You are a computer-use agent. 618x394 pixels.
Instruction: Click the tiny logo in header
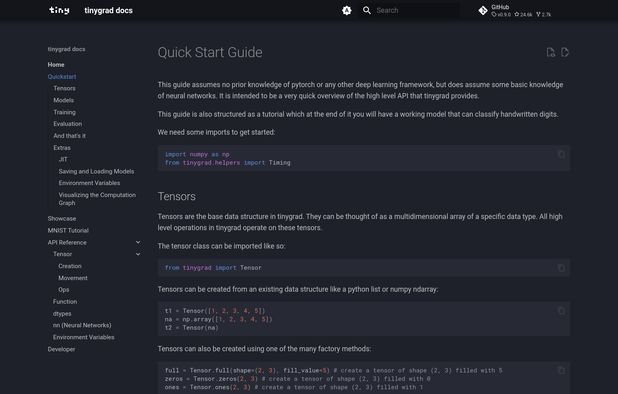(x=59, y=10)
